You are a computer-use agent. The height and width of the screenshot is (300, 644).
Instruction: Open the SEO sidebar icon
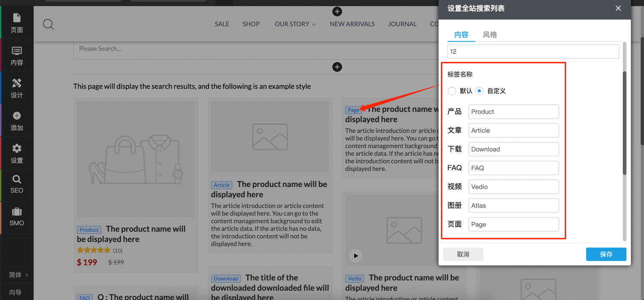pyautogui.click(x=17, y=184)
